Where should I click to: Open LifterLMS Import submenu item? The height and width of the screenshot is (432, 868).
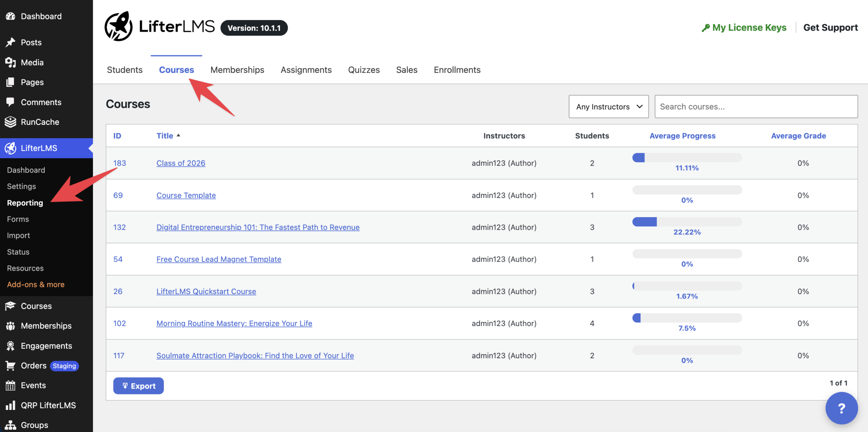[x=18, y=235]
